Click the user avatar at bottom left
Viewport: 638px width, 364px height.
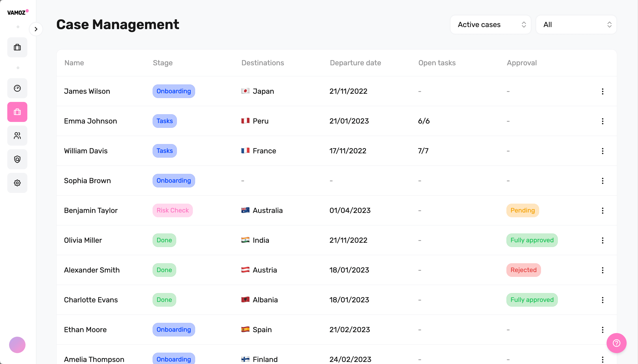click(17, 345)
